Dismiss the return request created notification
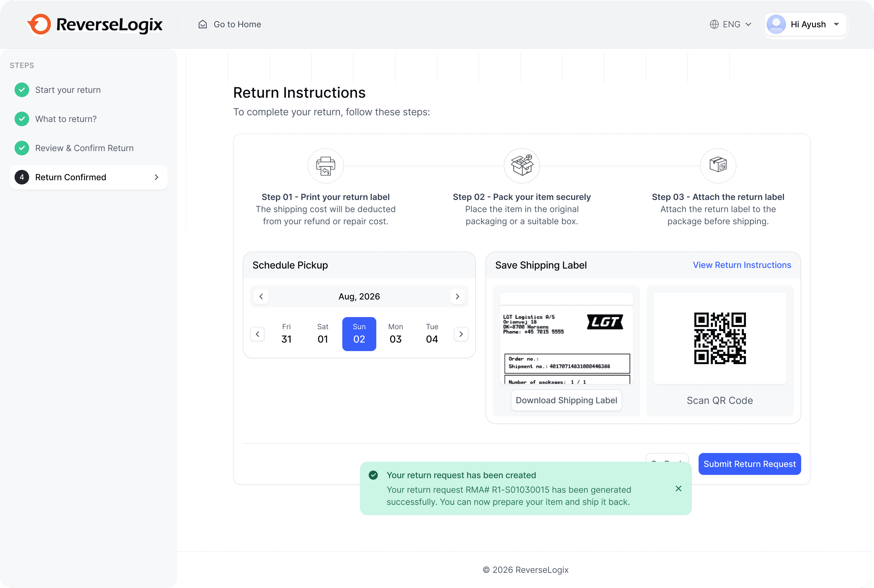Screen dimensions: 874x588 (x=678, y=488)
